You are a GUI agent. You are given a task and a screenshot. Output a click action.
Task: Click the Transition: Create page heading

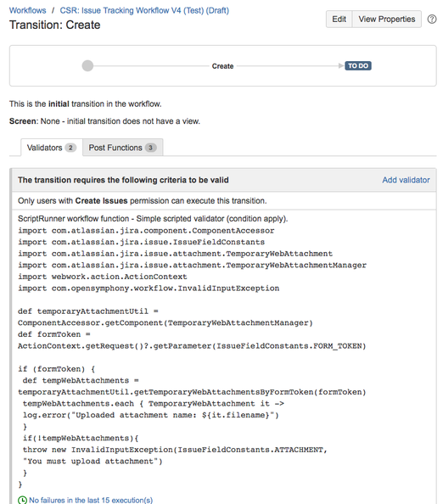(x=54, y=25)
